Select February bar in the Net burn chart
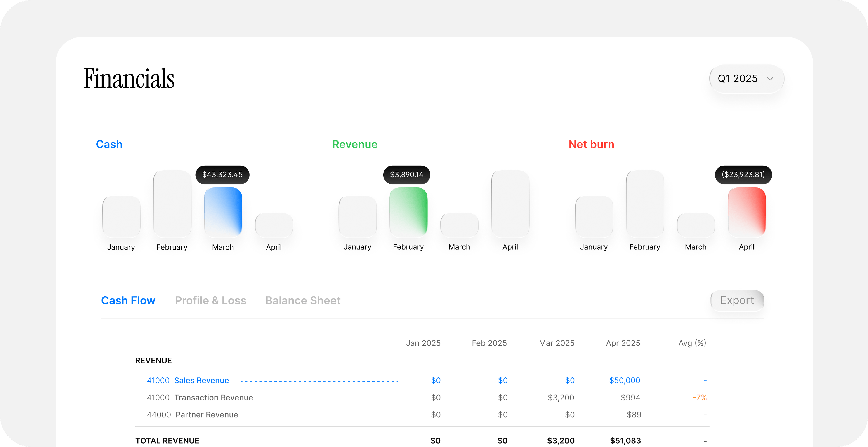The height and width of the screenshot is (447, 868). point(645,204)
